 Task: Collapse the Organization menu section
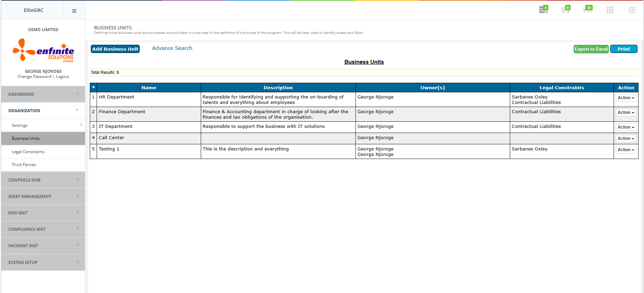[43, 110]
